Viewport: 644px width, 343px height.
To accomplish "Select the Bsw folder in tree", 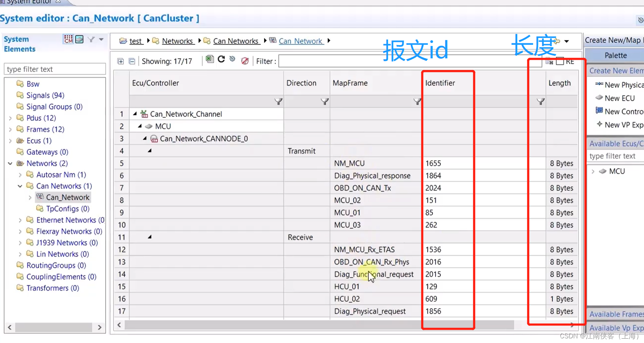I will [x=33, y=84].
